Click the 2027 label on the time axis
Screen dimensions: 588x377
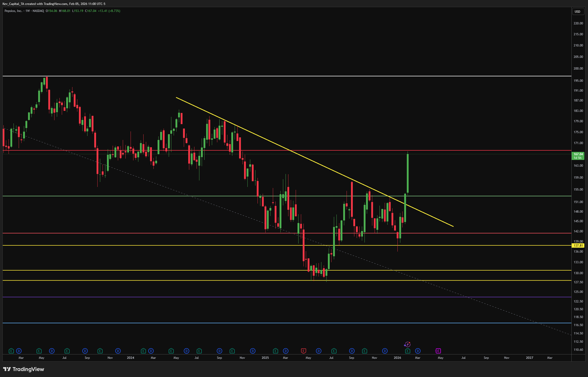pyautogui.click(x=529, y=358)
